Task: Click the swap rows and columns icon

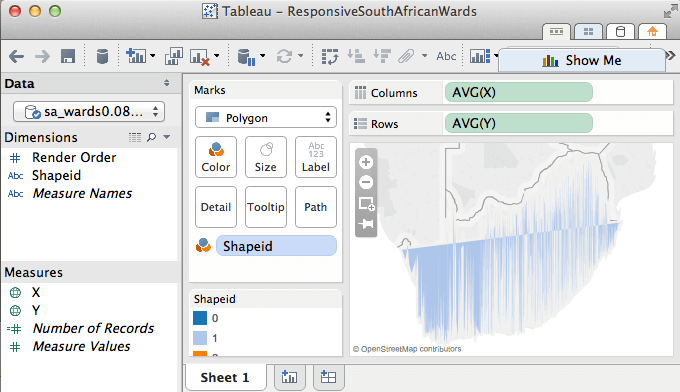Action: click(330, 56)
